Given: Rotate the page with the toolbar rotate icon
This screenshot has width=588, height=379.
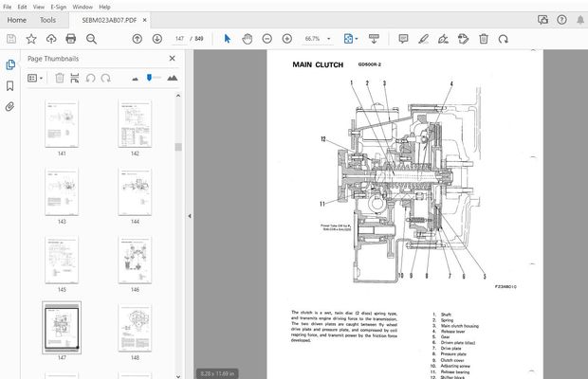Looking at the screenshot, I should 504,39.
